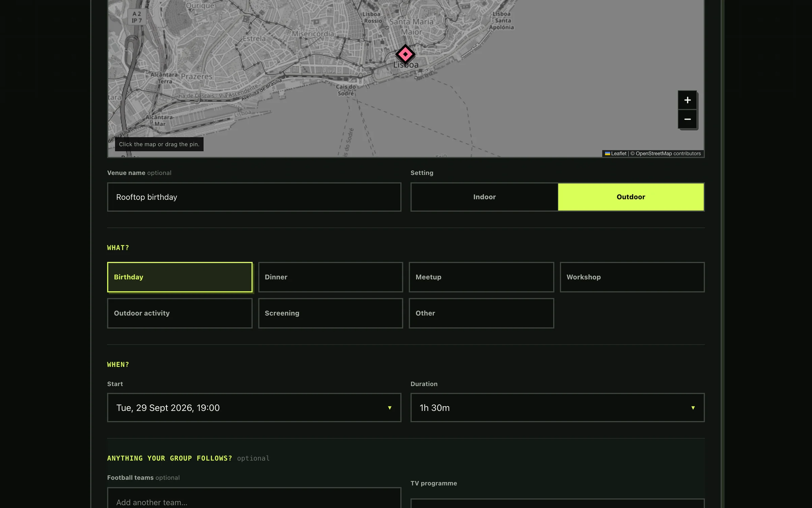Choose the Screening event type
This screenshot has width=812, height=508.
331,313
